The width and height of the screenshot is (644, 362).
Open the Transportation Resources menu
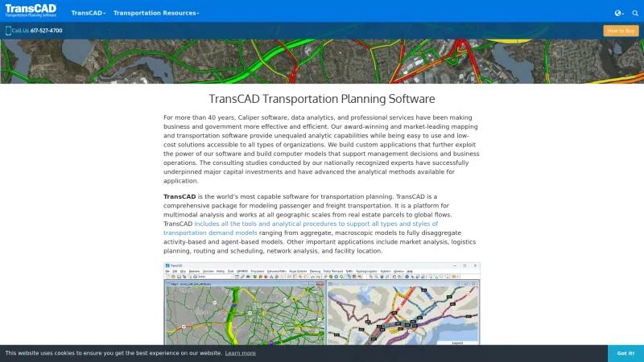pyautogui.click(x=156, y=13)
